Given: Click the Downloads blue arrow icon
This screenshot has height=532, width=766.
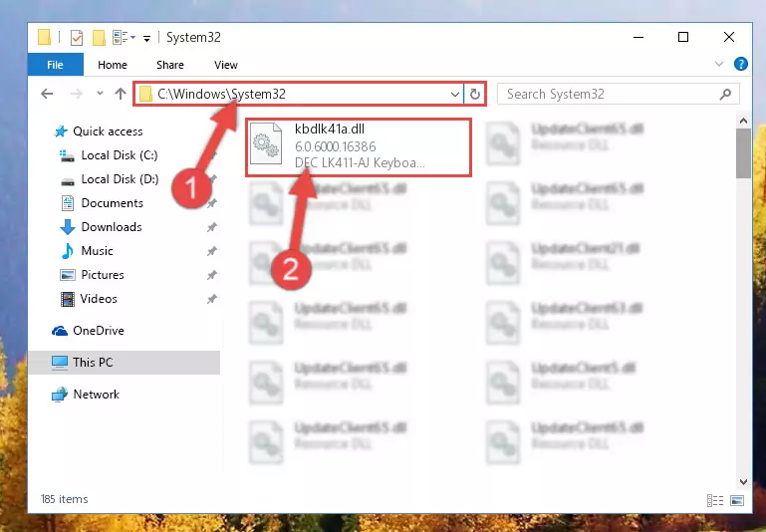Looking at the screenshot, I should (68, 227).
